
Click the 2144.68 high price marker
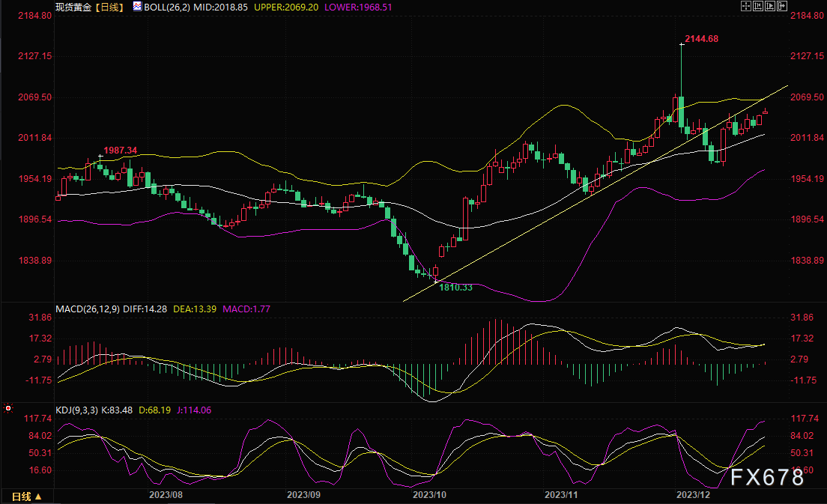701,39
